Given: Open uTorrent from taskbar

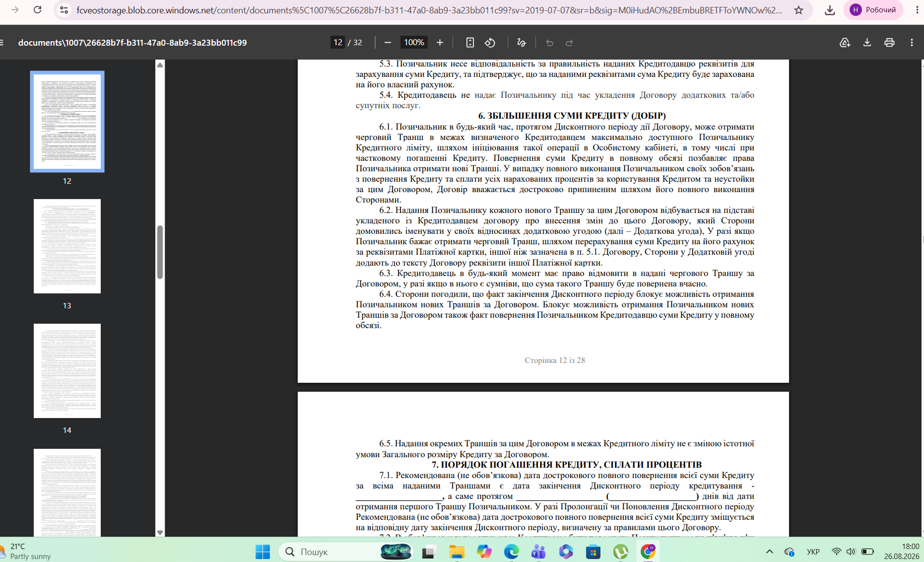Looking at the screenshot, I should pyautogui.click(x=620, y=552).
